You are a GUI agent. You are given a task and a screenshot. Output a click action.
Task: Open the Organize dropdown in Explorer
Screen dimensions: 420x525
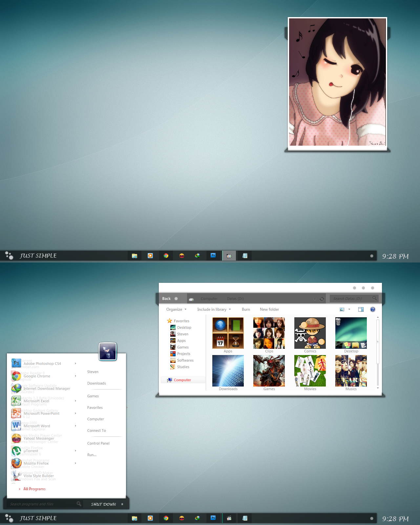pos(176,309)
